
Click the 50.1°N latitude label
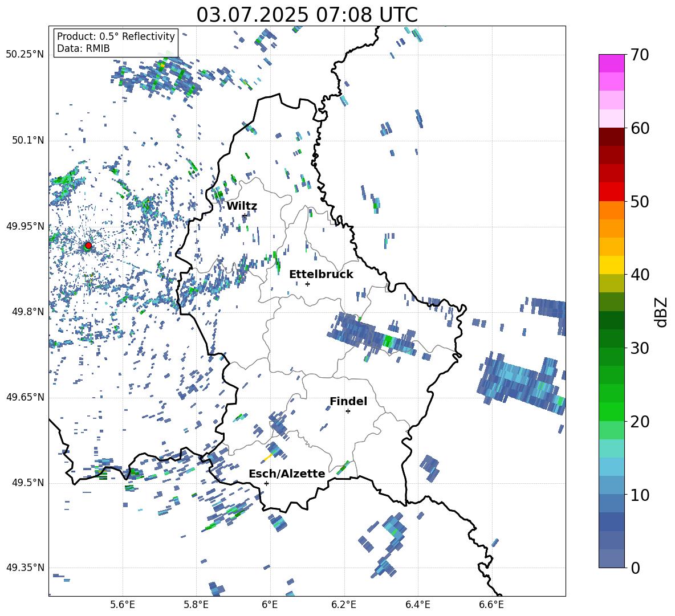pos(27,140)
